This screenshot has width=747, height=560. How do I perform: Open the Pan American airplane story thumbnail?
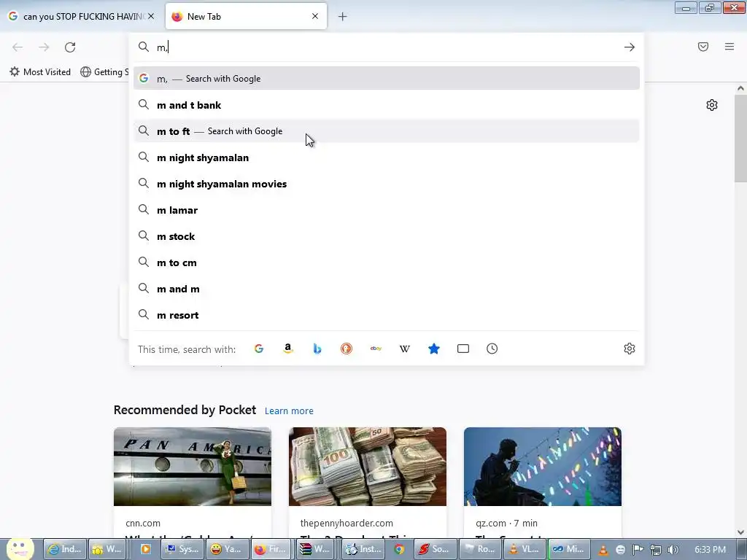click(193, 466)
